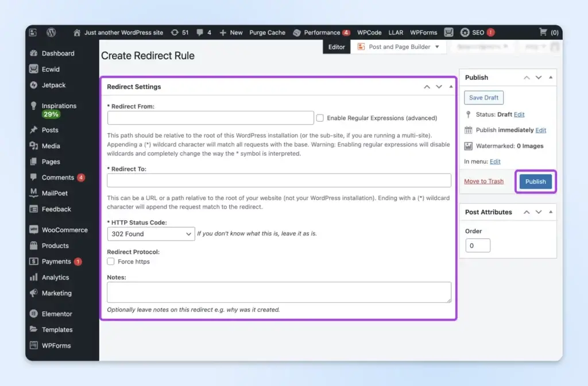Screen dimensions: 588x386
Task: Open the comments bubble icon in admin bar
Action: pyautogui.click(x=200, y=33)
